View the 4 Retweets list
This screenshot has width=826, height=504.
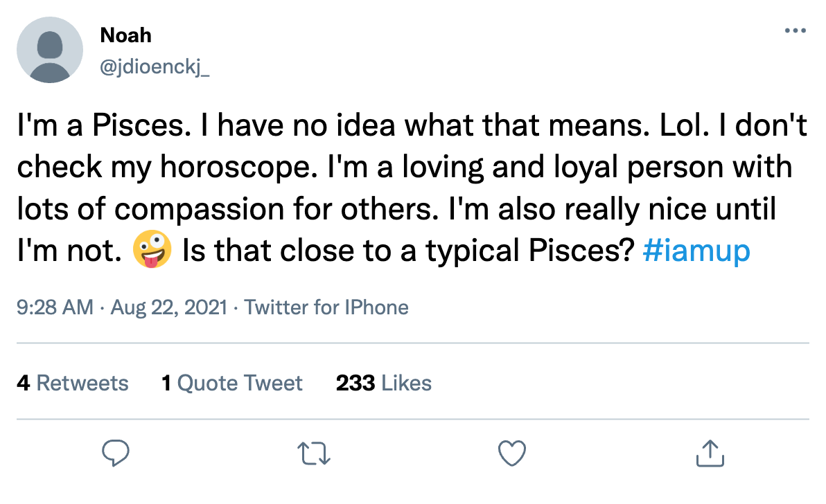[73, 383]
